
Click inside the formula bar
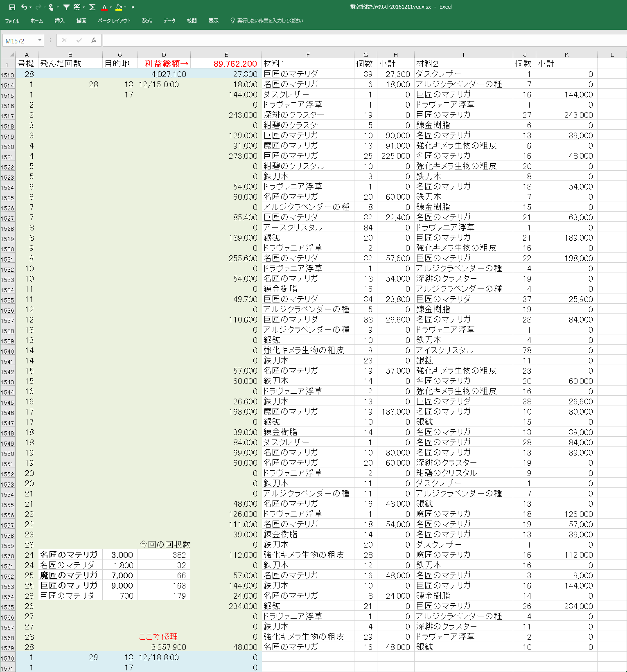point(360,40)
